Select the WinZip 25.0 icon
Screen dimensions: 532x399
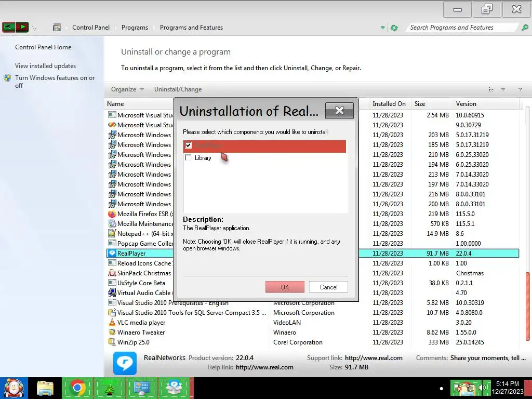pos(112,342)
